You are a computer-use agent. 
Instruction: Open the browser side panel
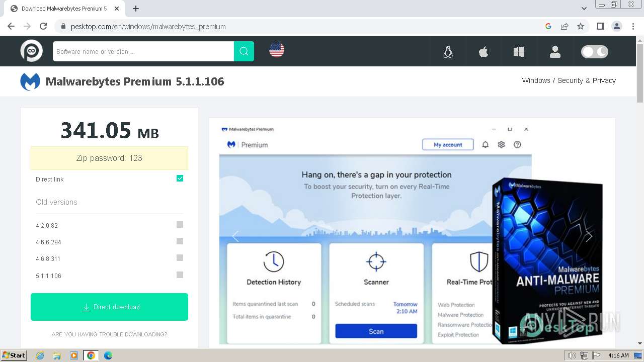click(600, 26)
